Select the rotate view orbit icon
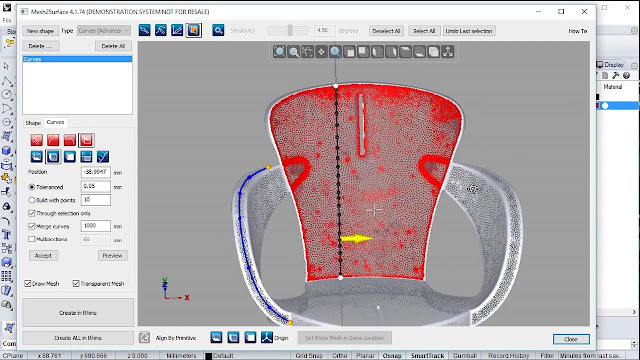The width and height of the screenshot is (640, 360). (x=307, y=52)
